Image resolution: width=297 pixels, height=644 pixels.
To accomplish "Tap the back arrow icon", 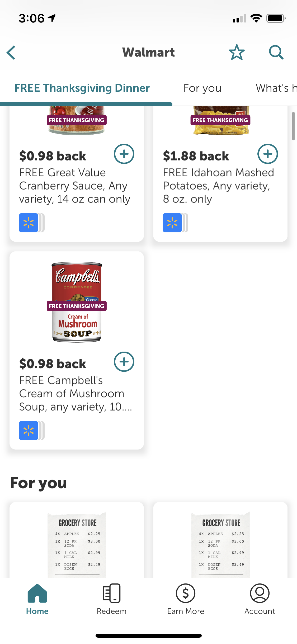I will (x=11, y=52).
